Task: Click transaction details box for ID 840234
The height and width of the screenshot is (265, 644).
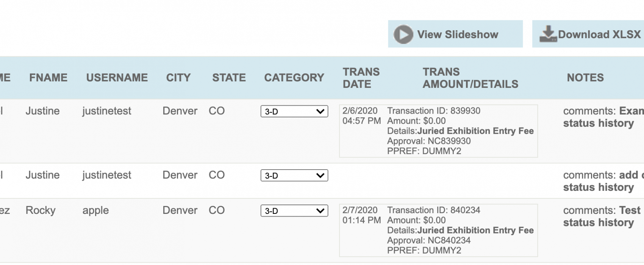Action: (x=439, y=230)
